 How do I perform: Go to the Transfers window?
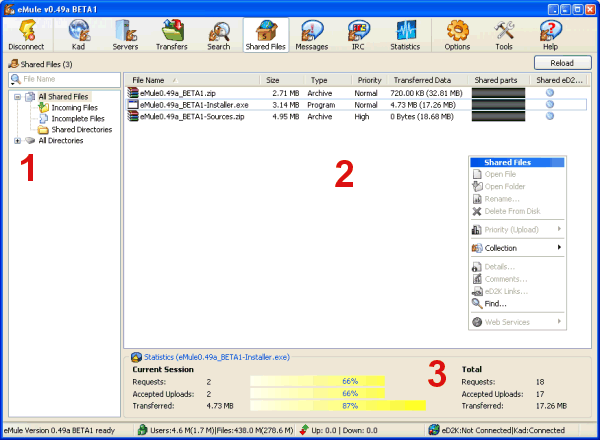point(172,33)
